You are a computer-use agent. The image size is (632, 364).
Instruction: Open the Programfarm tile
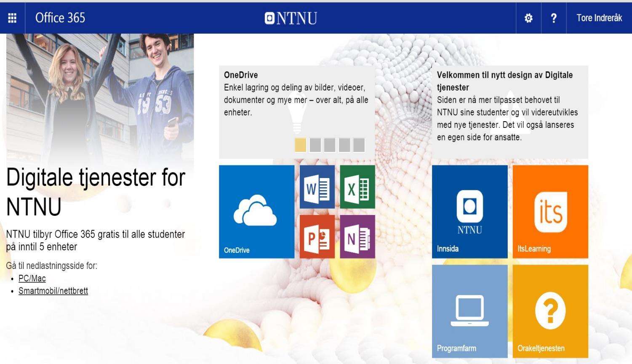(x=470, y=311)
